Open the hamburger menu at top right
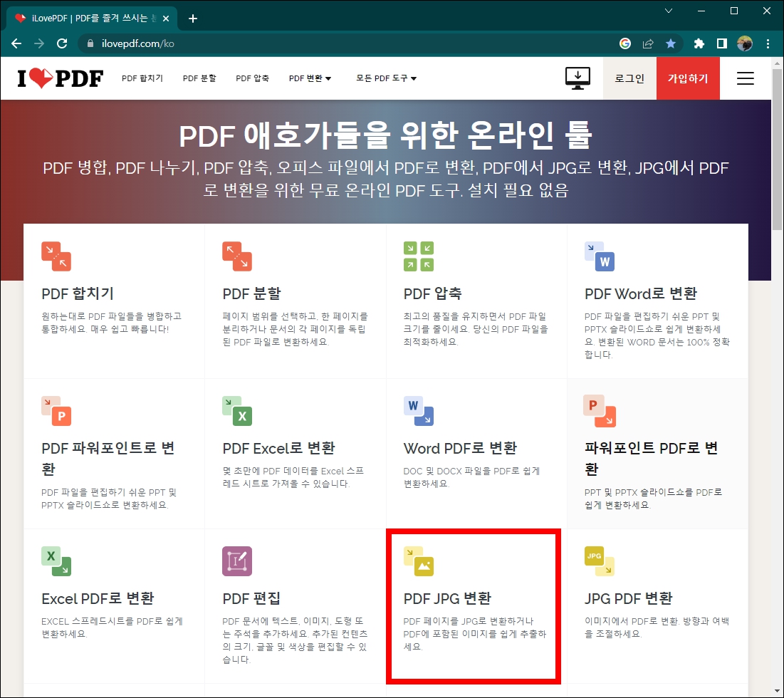 tap(745, 78)
